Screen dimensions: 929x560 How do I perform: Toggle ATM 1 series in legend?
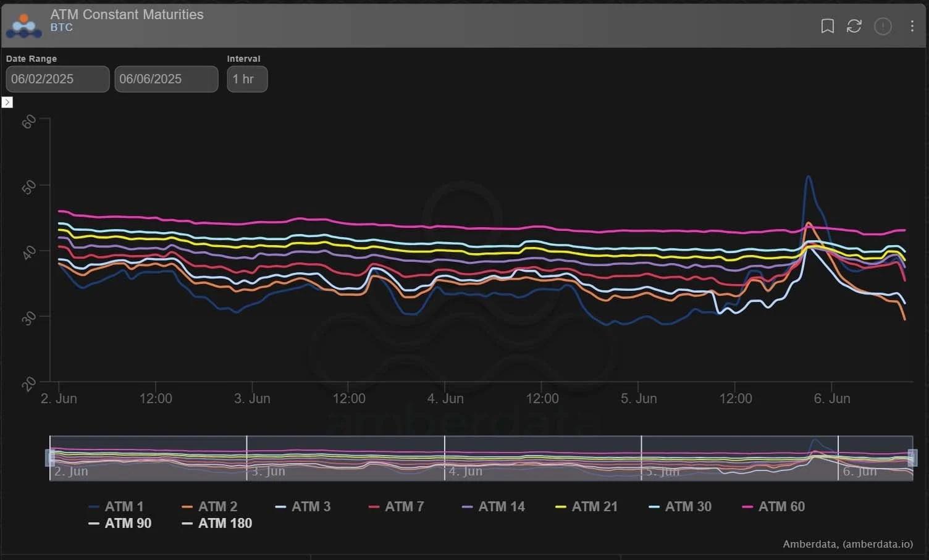pos(116,506)
